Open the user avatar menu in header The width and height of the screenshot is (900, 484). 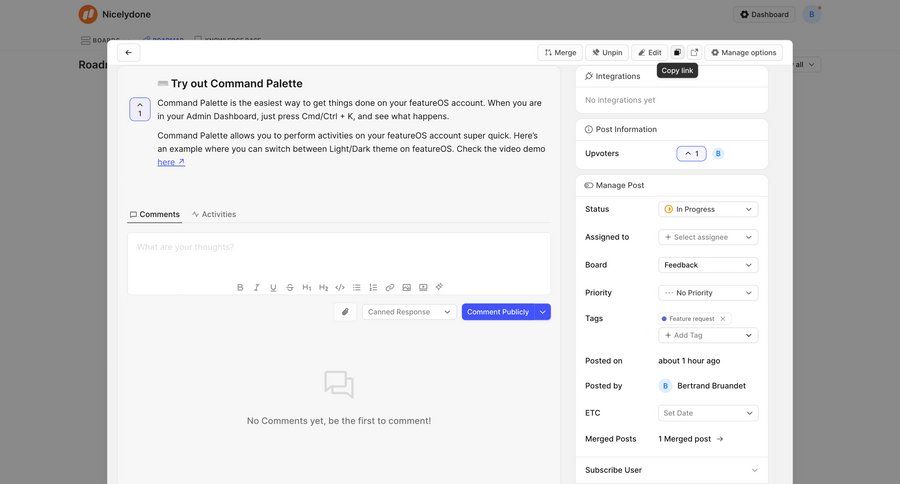pyautogui.click(x=812, y=14)
